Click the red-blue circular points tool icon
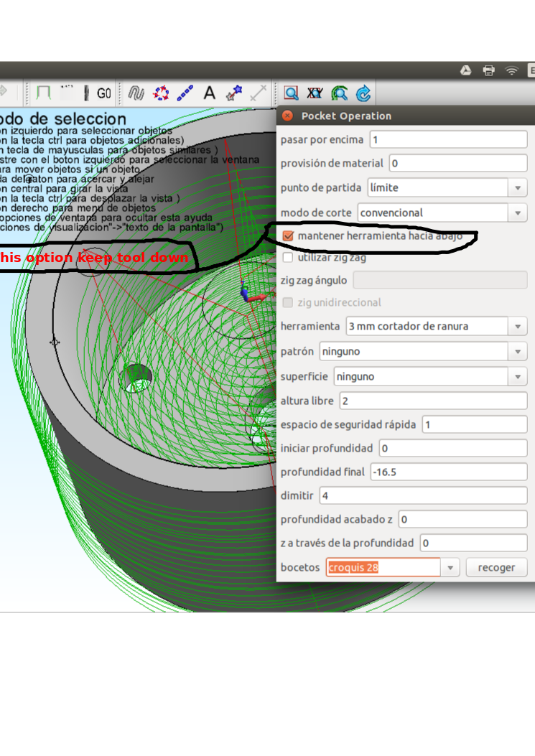The image size is (535, 756). click(x=161, y=93)
